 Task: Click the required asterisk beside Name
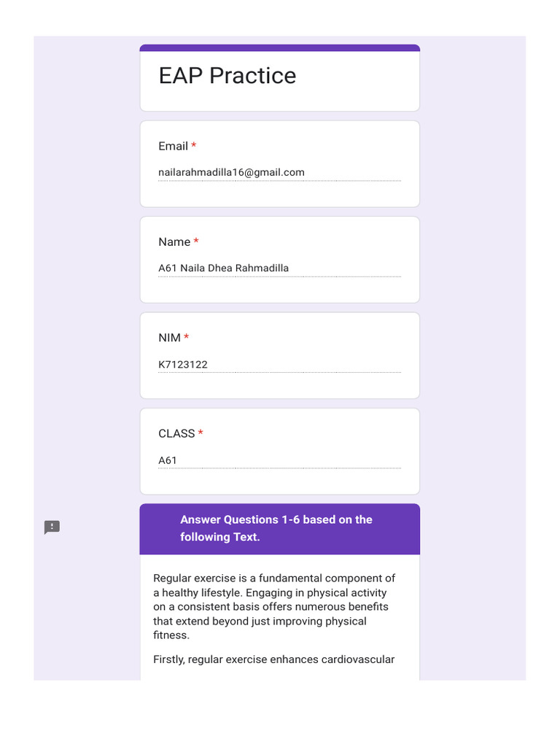[x=196, y=242]
